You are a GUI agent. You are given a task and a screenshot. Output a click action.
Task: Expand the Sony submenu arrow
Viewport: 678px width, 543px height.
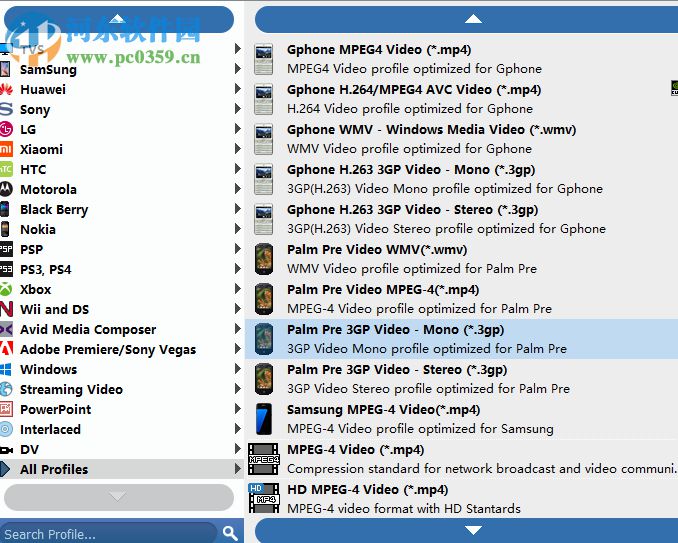pos(237,109)
